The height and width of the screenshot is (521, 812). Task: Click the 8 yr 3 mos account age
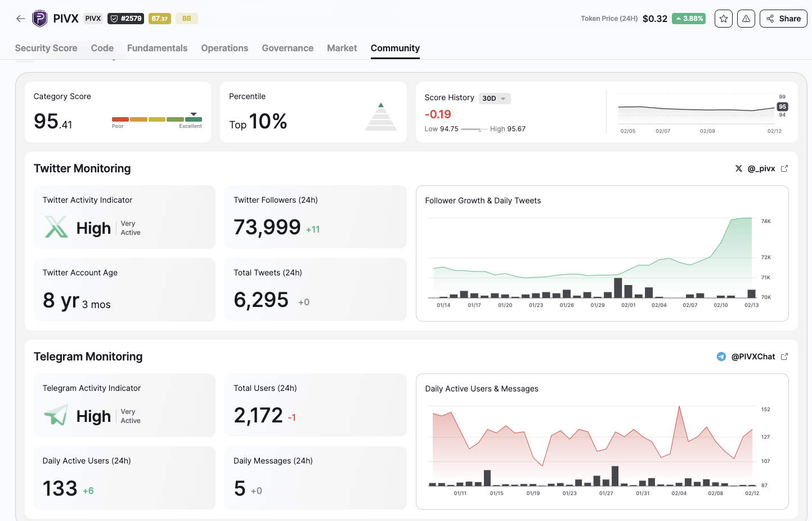tap(77, 301)
